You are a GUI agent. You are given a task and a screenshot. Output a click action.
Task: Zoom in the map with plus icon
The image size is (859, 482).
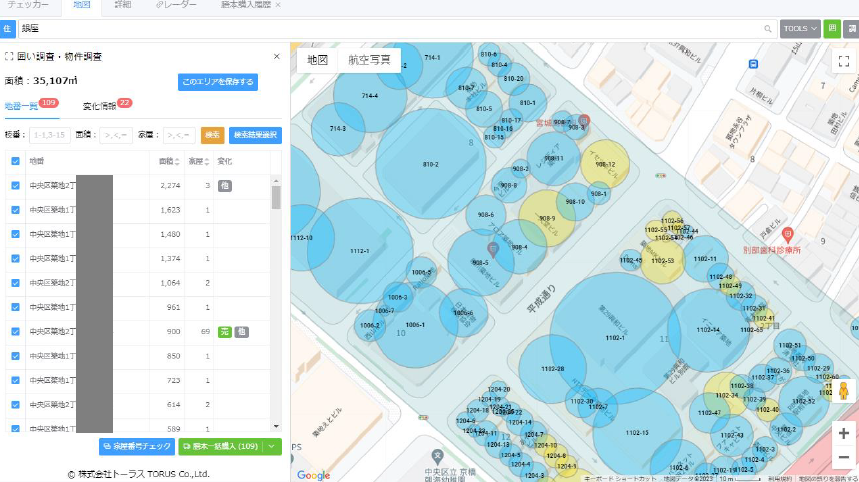pyautogui.click(x=844, y=433)
